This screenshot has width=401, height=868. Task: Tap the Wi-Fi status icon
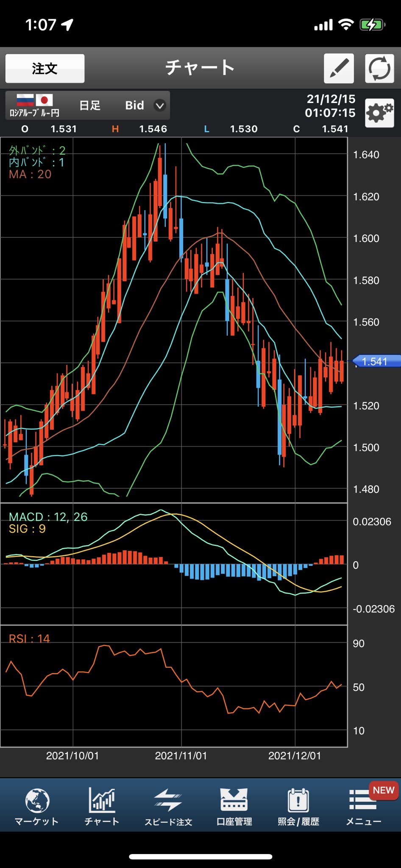346,25
